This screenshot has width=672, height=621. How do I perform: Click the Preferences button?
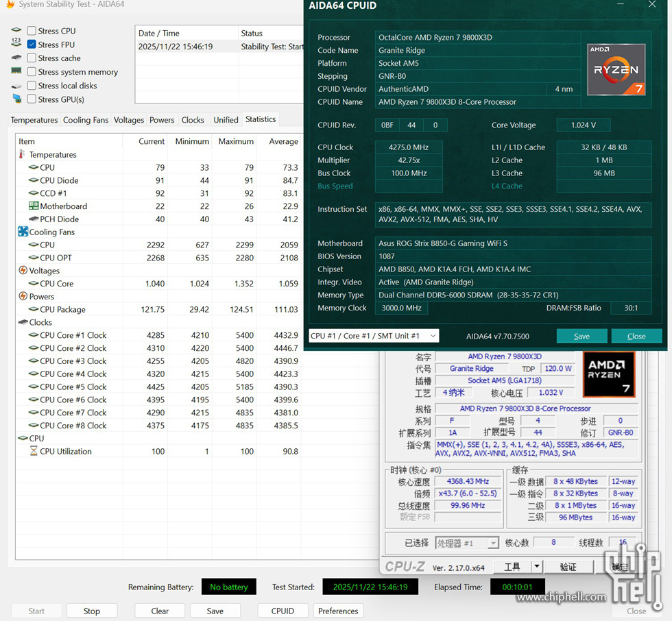click(338, 611)
